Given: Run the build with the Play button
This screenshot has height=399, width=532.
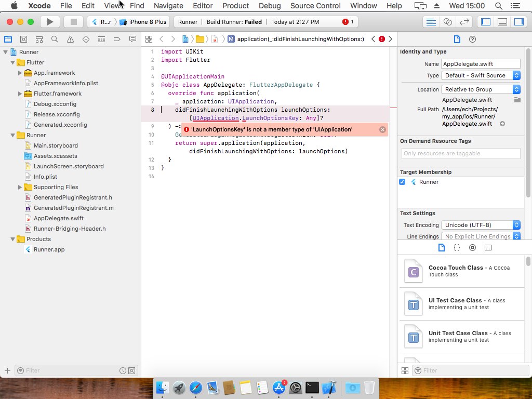Looking at the screenshot, I should click(50, 22).
